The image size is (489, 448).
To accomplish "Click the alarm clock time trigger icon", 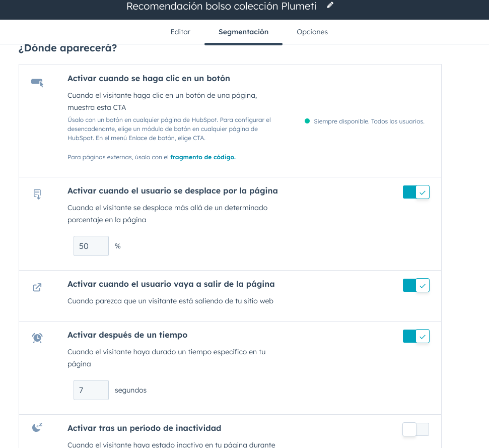I will coord(37,338).
